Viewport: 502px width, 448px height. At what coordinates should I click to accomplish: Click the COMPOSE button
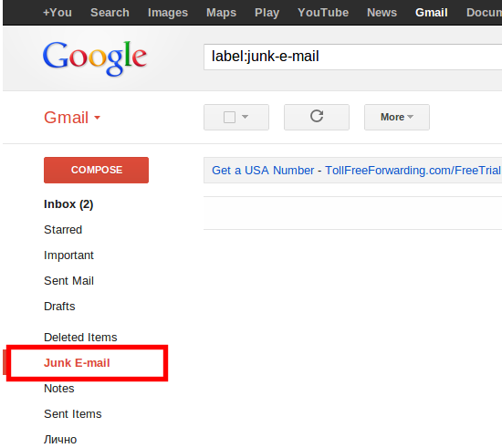(96, 170)
